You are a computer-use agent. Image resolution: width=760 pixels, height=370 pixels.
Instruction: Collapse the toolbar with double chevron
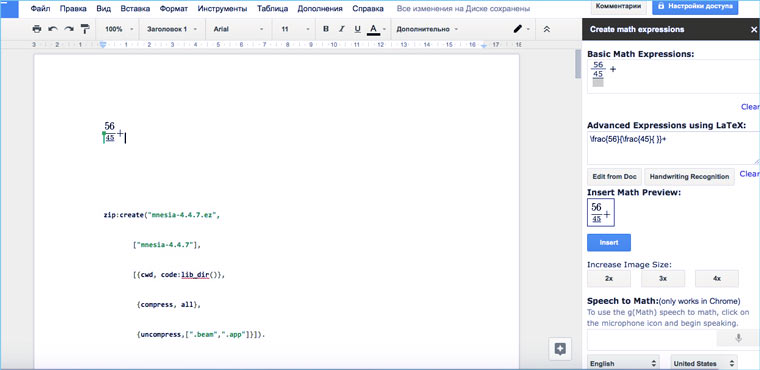546,29
